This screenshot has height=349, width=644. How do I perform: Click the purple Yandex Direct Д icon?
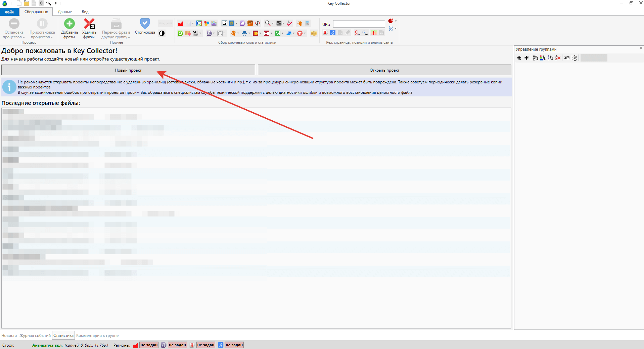210,33
